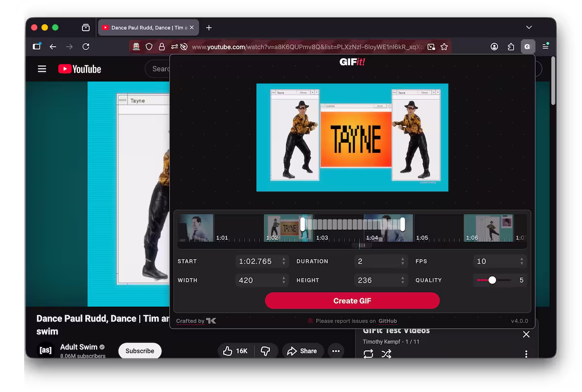The width and height of the screenshot is (582, 392).
Task: Click the browser page vertical scrollbar
Action: click(553, 81)
